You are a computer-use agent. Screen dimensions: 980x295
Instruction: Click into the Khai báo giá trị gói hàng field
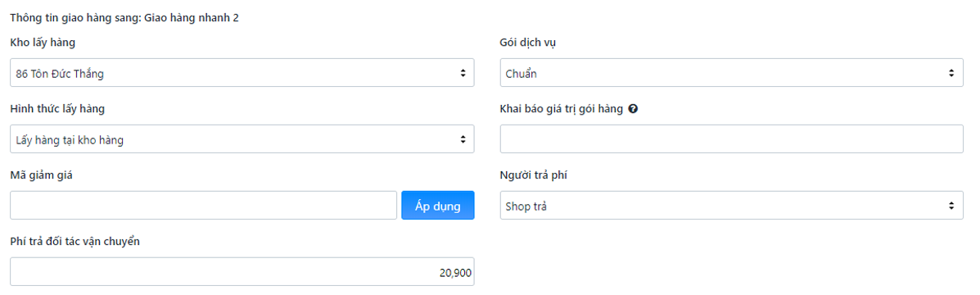pyautogui.click(x=731, y=139)
